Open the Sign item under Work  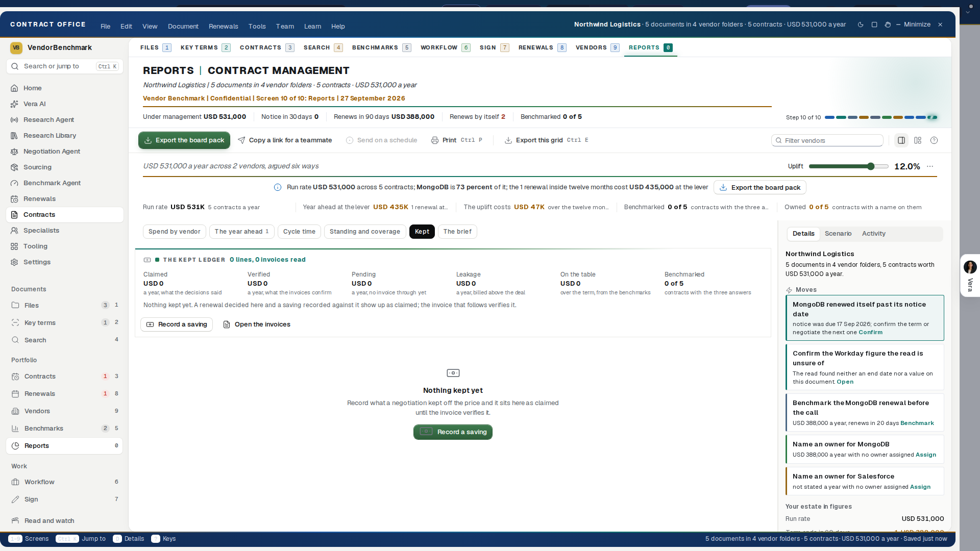tap(65, 499)
